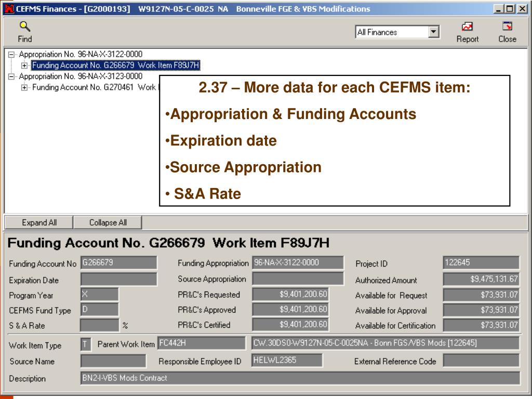Click the Project ID field 122645
The image size is (532, 399).
[x=481, y=262]
